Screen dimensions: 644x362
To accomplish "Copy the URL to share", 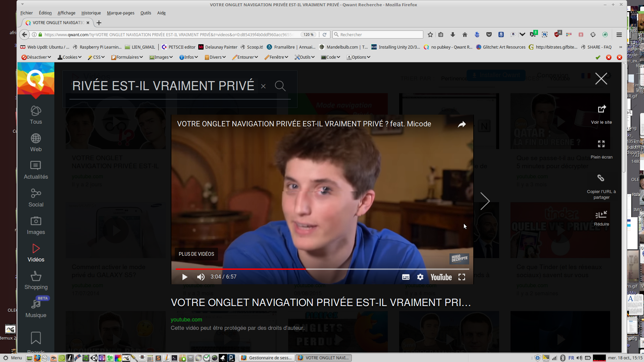I will click(x=601, y=178).
